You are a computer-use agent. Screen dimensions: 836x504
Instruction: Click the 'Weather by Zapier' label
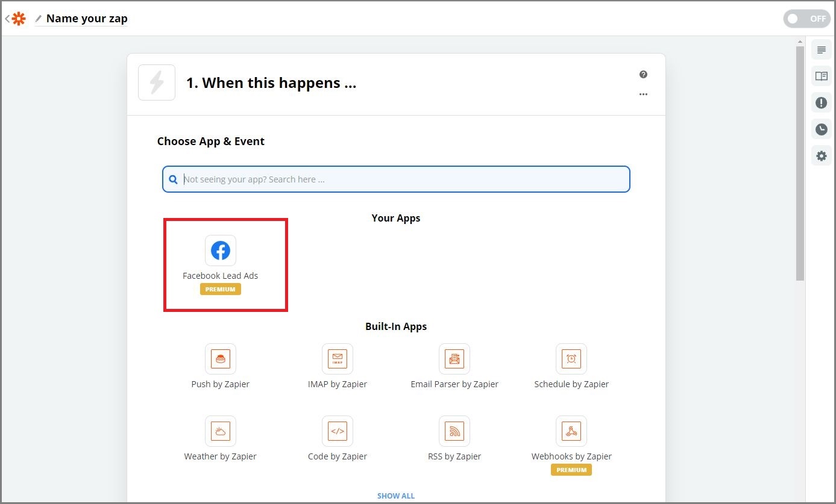click(x=221, y=456)
